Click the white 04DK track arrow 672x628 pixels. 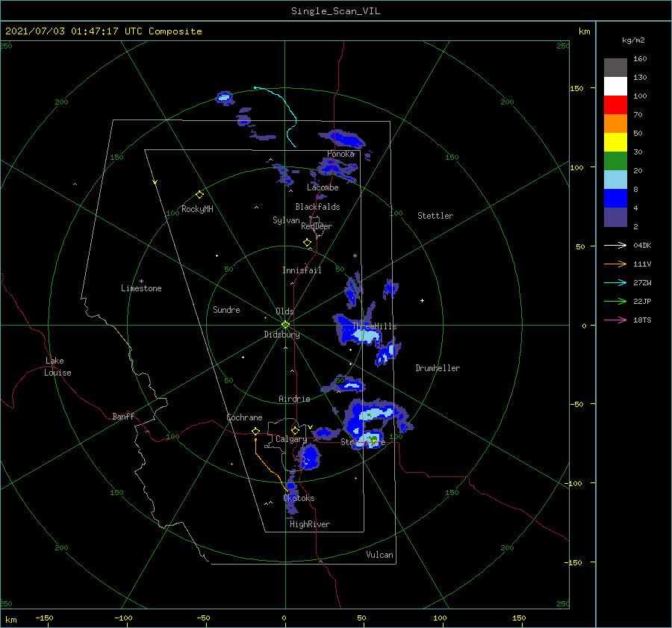click(x=615, y=245)
